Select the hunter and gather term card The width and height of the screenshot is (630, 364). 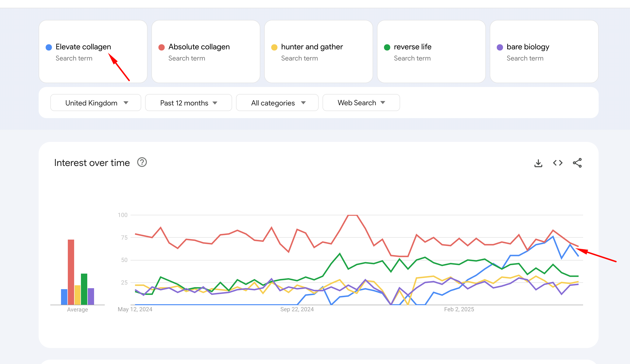[318, 52]
